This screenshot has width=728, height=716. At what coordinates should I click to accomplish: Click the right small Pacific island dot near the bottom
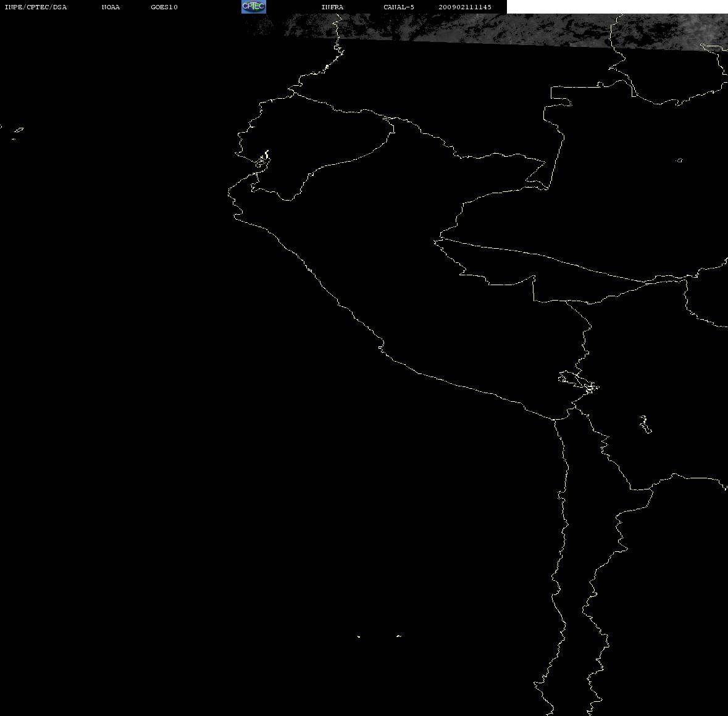coord(398,636)
